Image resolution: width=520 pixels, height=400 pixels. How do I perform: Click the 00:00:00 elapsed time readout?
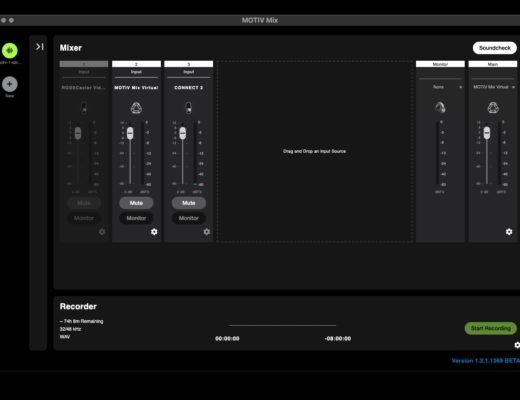pyautogui.click(x=227, y=339)
